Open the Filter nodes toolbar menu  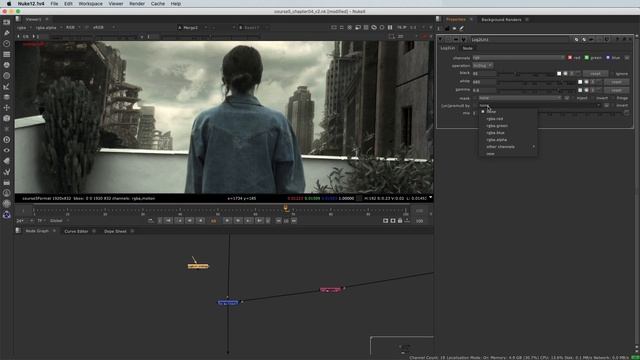tap(7, 76)
